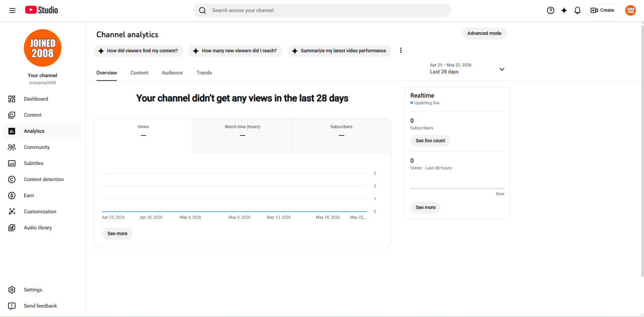Click the Earn dollar sign icon

[12, 195]
